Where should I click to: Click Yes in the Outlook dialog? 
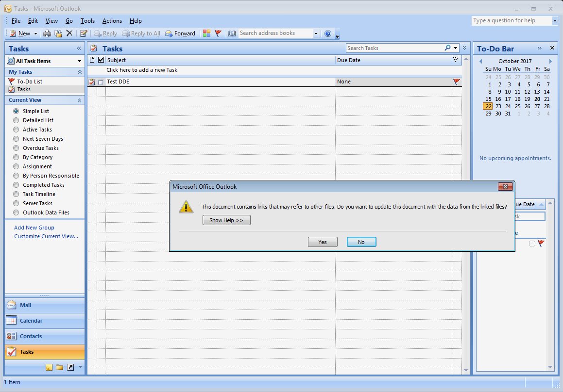pos(323,242)
